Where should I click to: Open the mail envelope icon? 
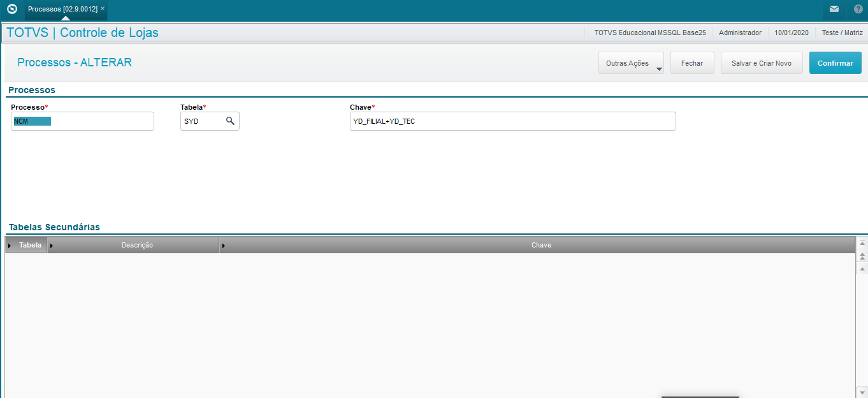tap(834, 9)
